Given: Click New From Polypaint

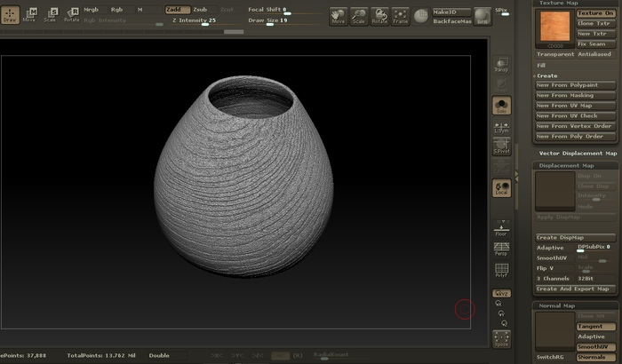Looking at the screenshot, I should click(576, 85).
